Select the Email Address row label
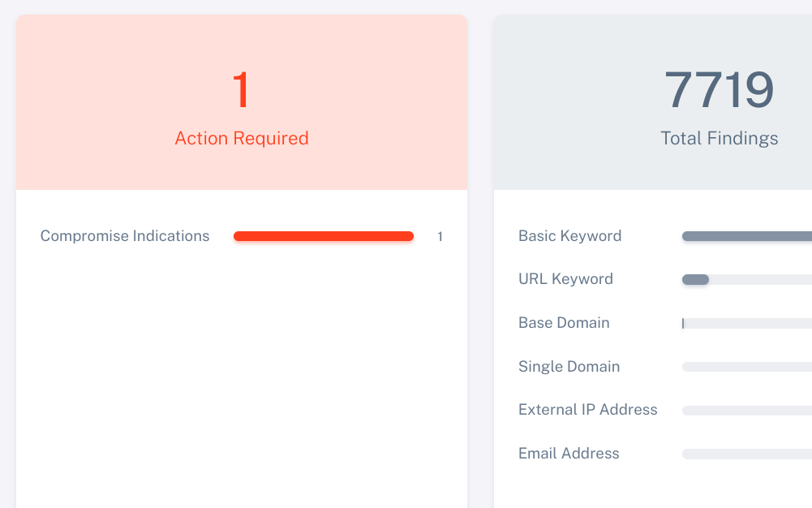 (569, 454)
